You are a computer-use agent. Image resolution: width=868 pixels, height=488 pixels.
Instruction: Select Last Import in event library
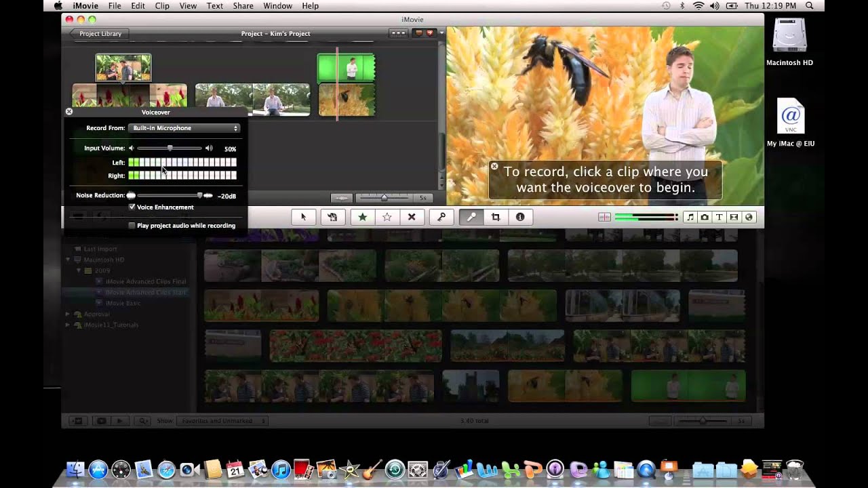click(100, 249)
